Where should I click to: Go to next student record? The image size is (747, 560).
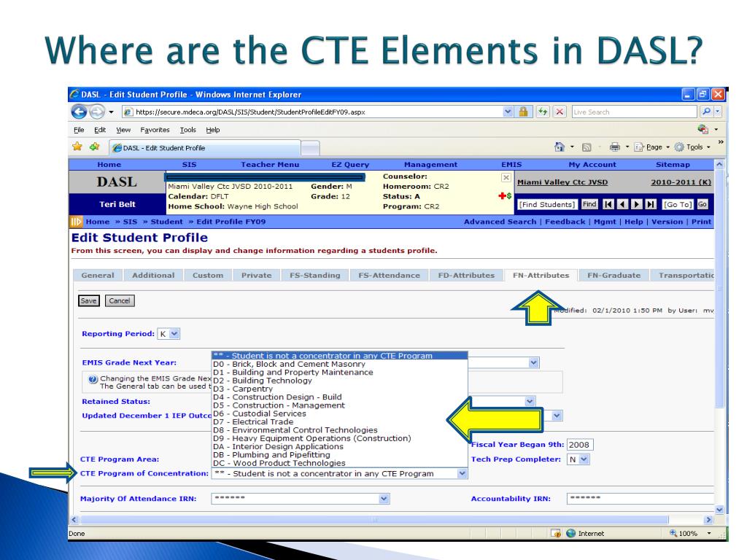point(636,204)
